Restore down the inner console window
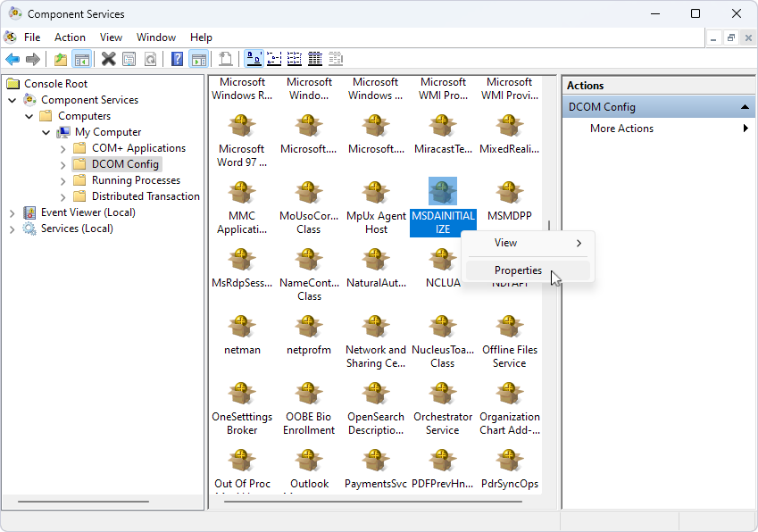 pos(731,37)
